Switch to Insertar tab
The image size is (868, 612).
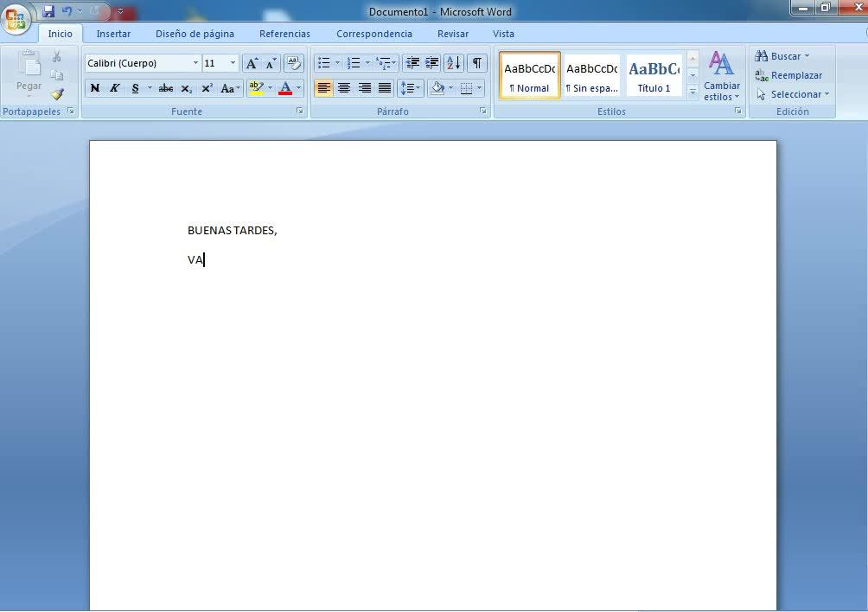(x=113, y=34)
